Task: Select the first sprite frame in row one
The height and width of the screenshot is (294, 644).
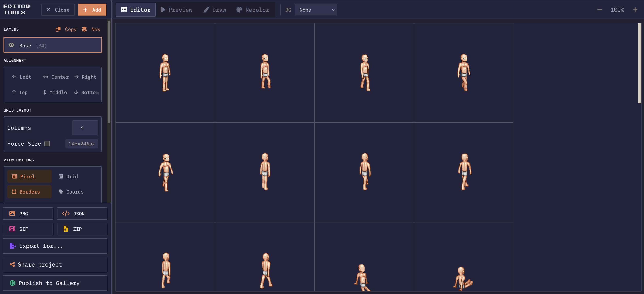Action: coord(165,73)
